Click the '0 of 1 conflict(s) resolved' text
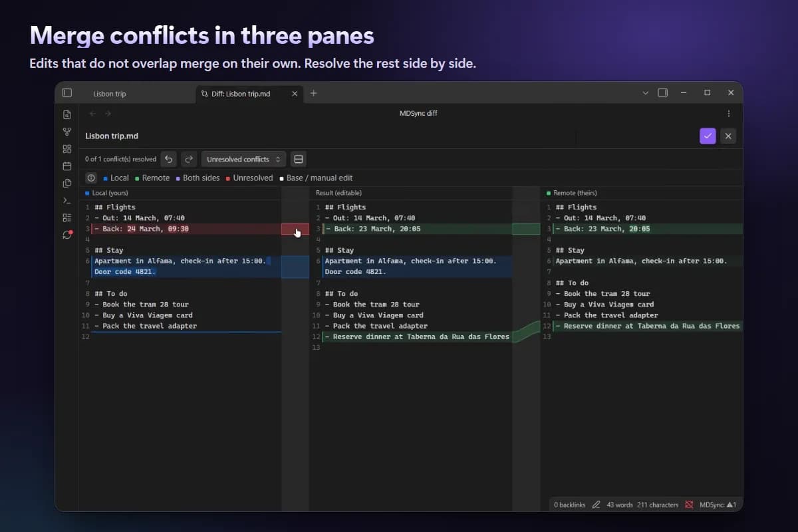This screenshot has height=532, width=798. [120, 159]
